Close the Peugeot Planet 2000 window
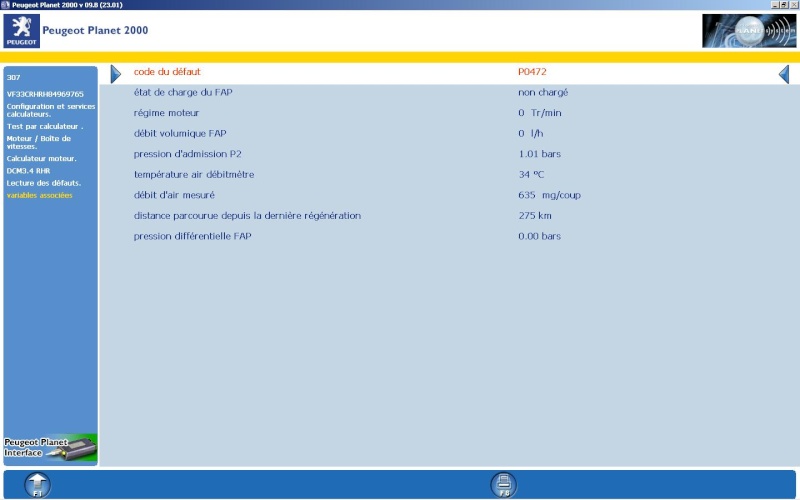The width and height of the screenshot is (800, 500). [793, 5]
